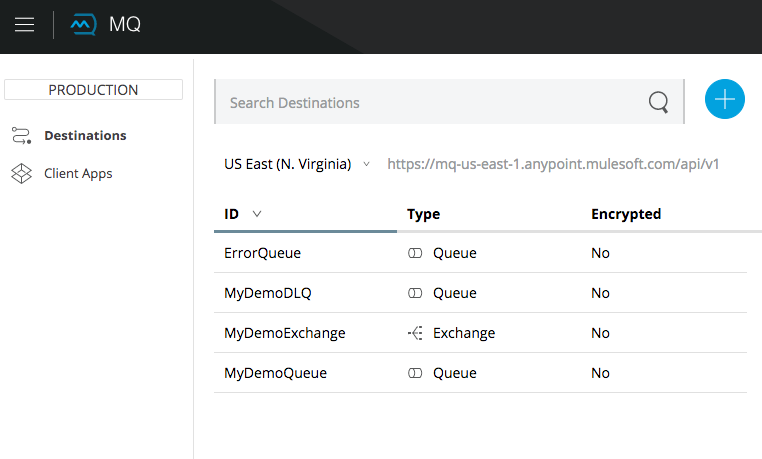This screenshot has width=762, height=459.
Task: Click the Client Apps cube icon
Action: click(x=21, y=173)
